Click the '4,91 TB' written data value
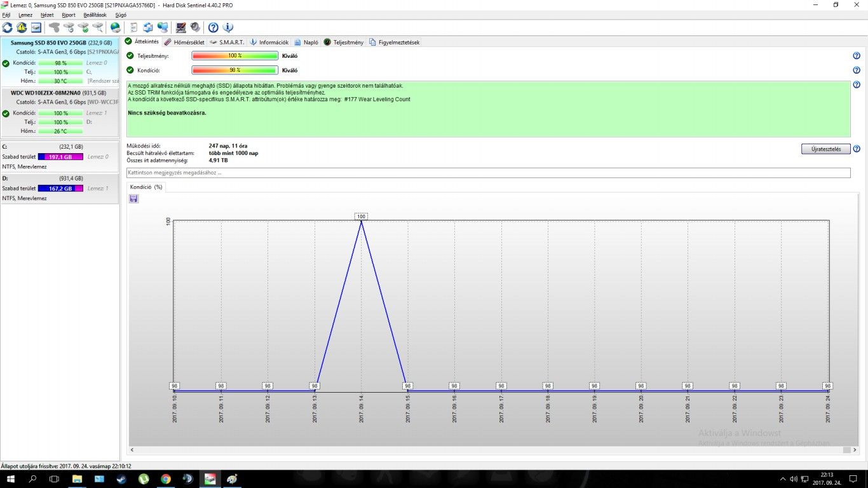 point(218,160)
